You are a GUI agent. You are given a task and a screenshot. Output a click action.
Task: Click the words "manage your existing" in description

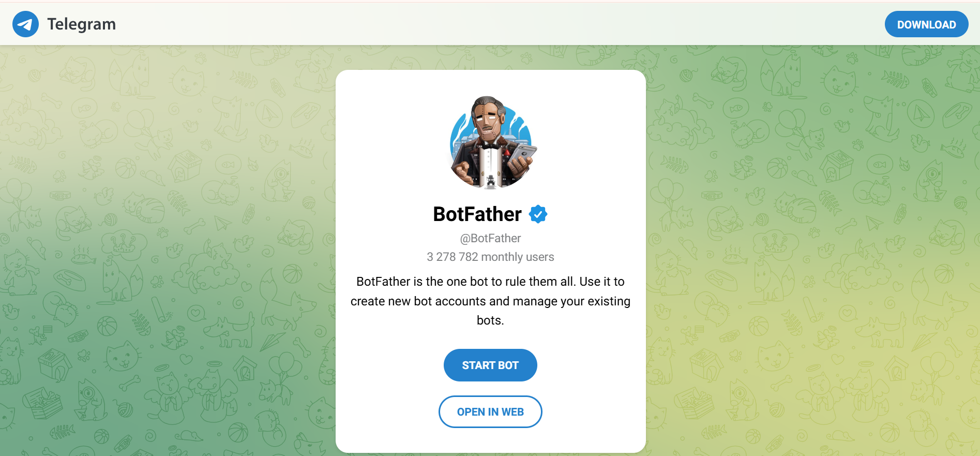[x=571, y=301]
